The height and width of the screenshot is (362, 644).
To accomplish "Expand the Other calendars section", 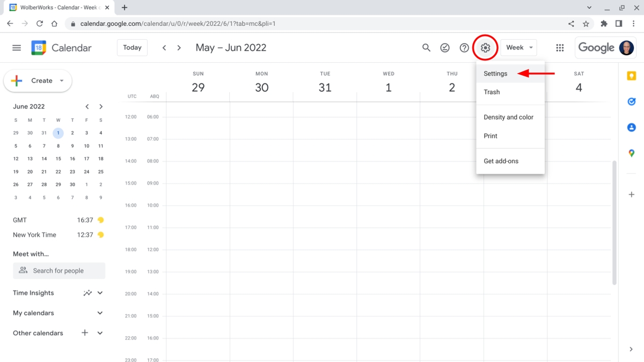I will 100,333.
